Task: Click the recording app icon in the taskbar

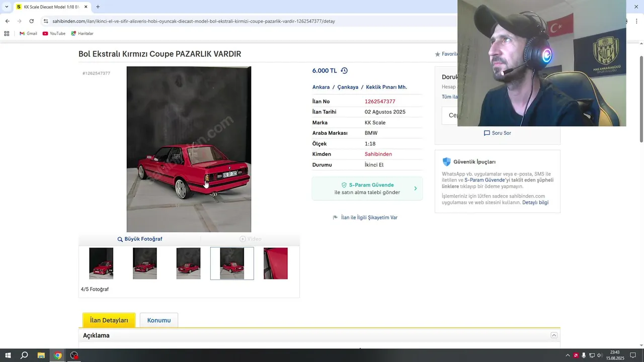Action: point(74,355)
